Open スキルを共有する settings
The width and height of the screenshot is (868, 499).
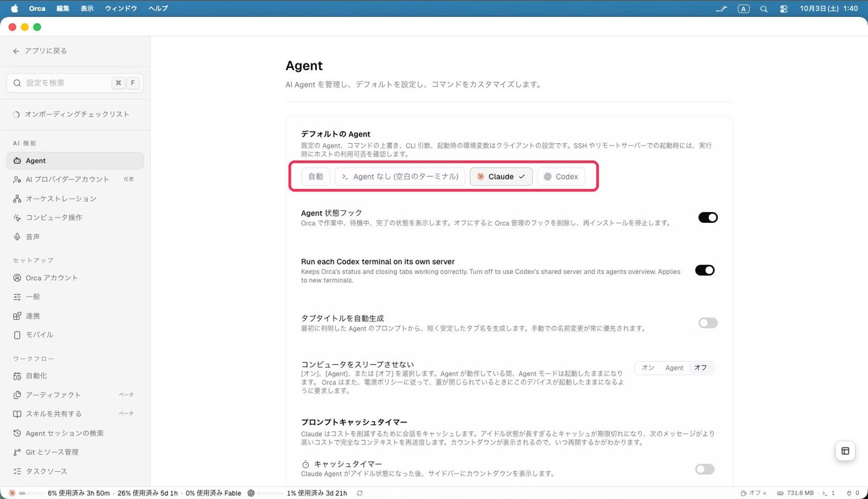pyautogui.click(x=75, y=414)
